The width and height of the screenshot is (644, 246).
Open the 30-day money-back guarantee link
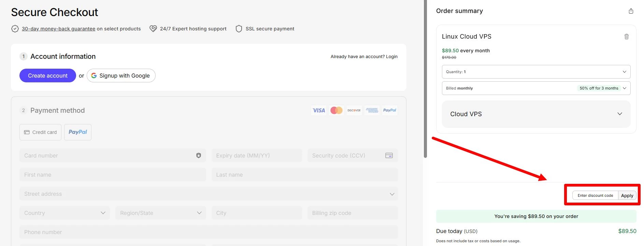58,29
